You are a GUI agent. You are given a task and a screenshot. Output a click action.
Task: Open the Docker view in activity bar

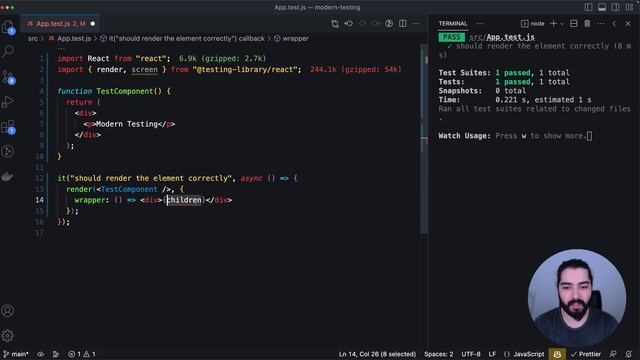[x=8, y=177]
